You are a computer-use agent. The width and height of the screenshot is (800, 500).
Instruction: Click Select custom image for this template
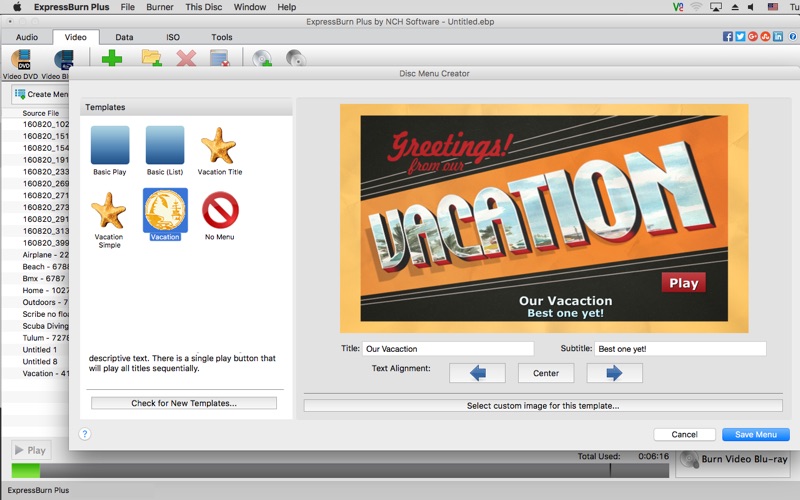(543, 406)
